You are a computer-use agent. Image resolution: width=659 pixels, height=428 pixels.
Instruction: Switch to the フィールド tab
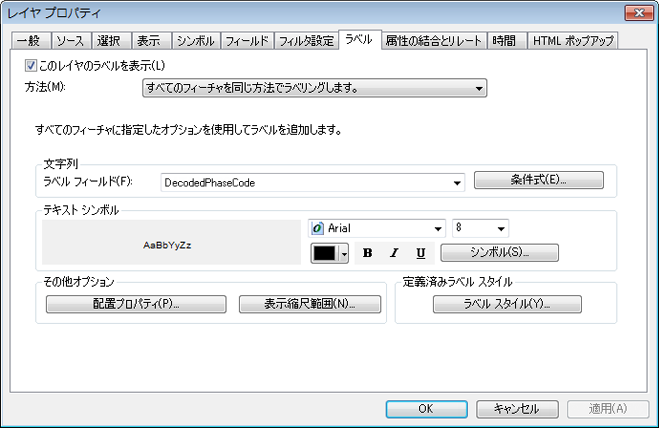click(x=247, y=41)
